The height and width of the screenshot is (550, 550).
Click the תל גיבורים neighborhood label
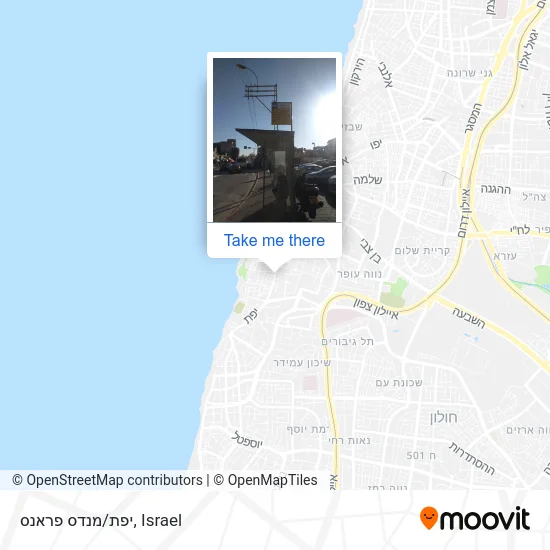(x=348, y=341)
